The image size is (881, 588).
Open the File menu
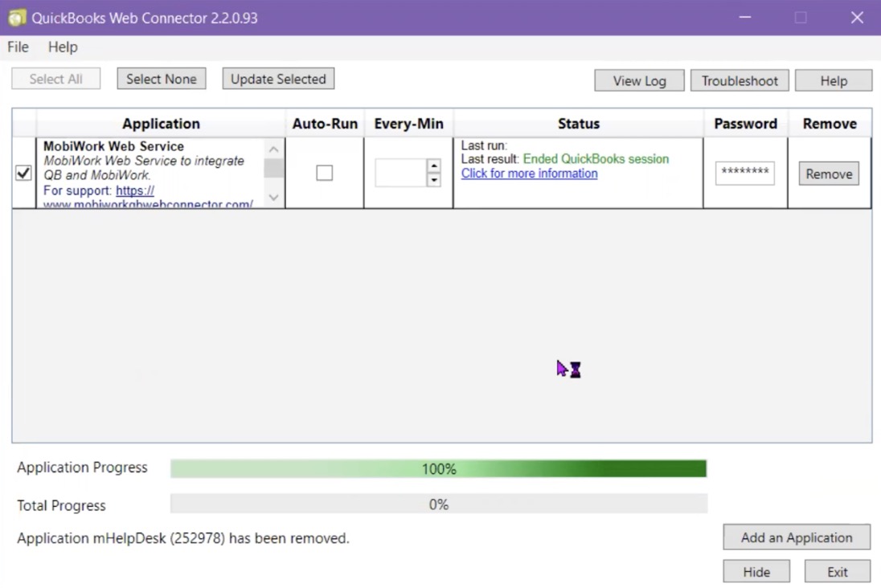(x=18, y=47)
